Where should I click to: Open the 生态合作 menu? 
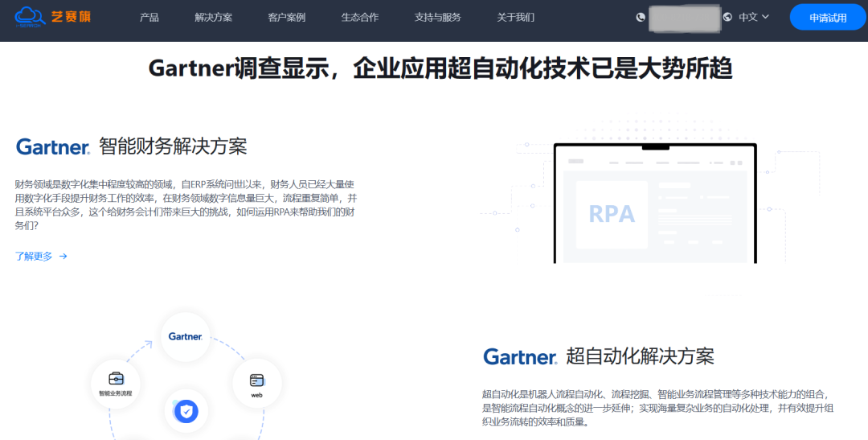[x=360, y=17]
